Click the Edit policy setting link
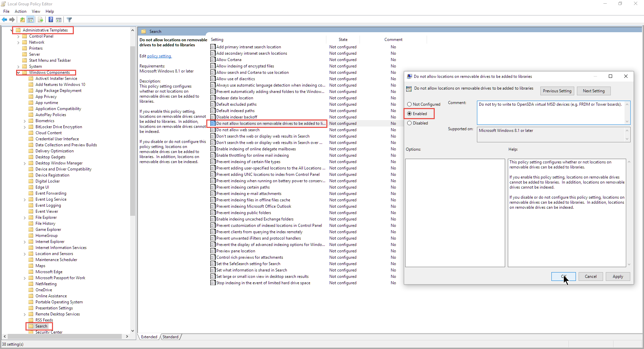Viewport: 644px width, 349px height. pyautogui.click(x=159, y=56)
